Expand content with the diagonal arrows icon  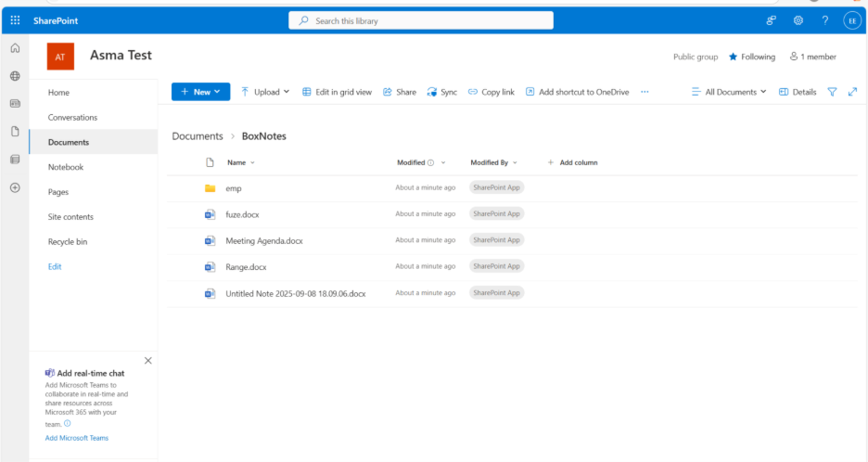pos(852,92)
